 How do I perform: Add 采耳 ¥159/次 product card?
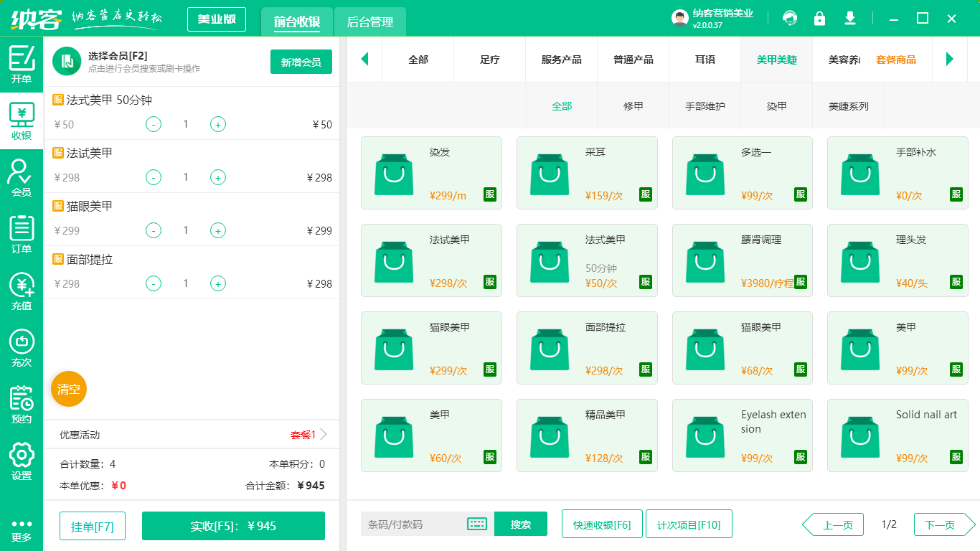(587, 173)
